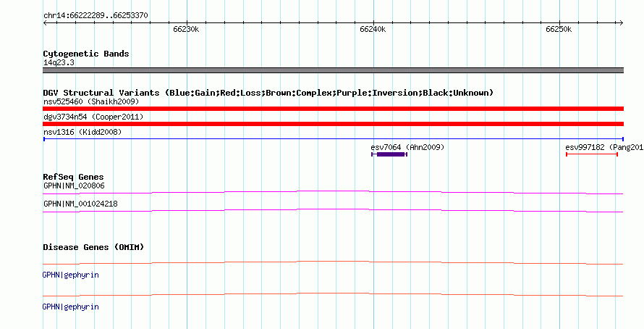644x329 pixels.
Task: Click the chr14:66222289..66253370 coordinate label
Action: 96,16
